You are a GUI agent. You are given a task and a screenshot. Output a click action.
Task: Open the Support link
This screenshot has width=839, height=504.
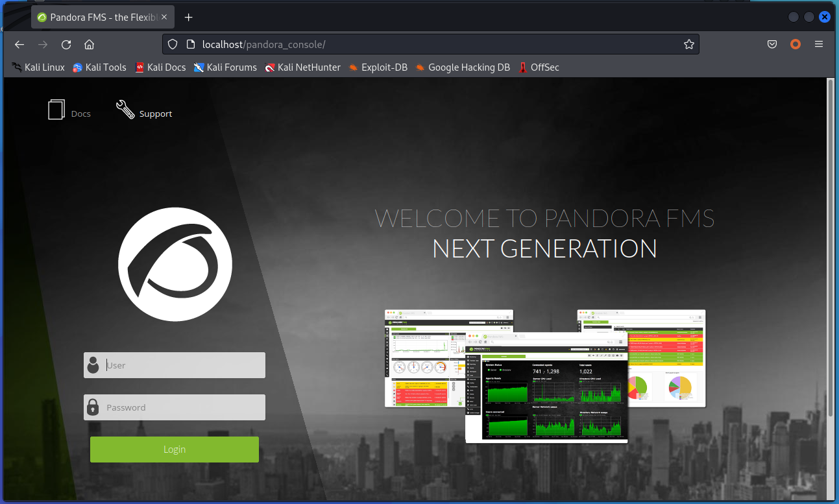156,114
